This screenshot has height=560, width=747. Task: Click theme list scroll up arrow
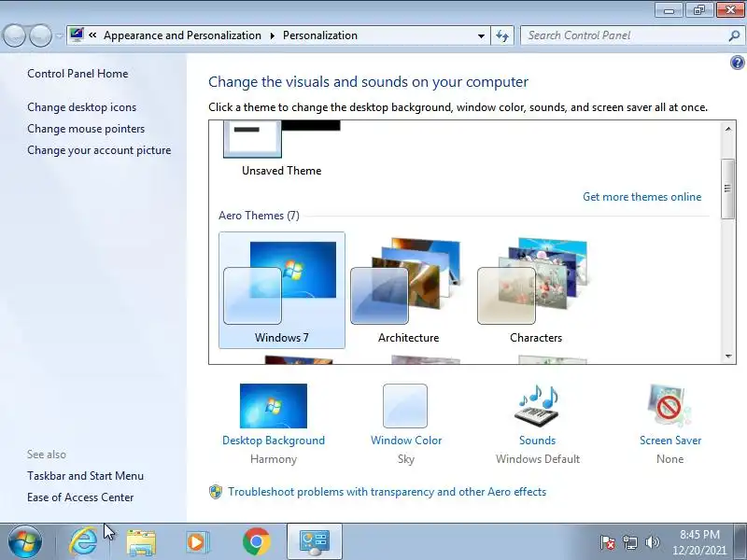click(x=728, y=129)
